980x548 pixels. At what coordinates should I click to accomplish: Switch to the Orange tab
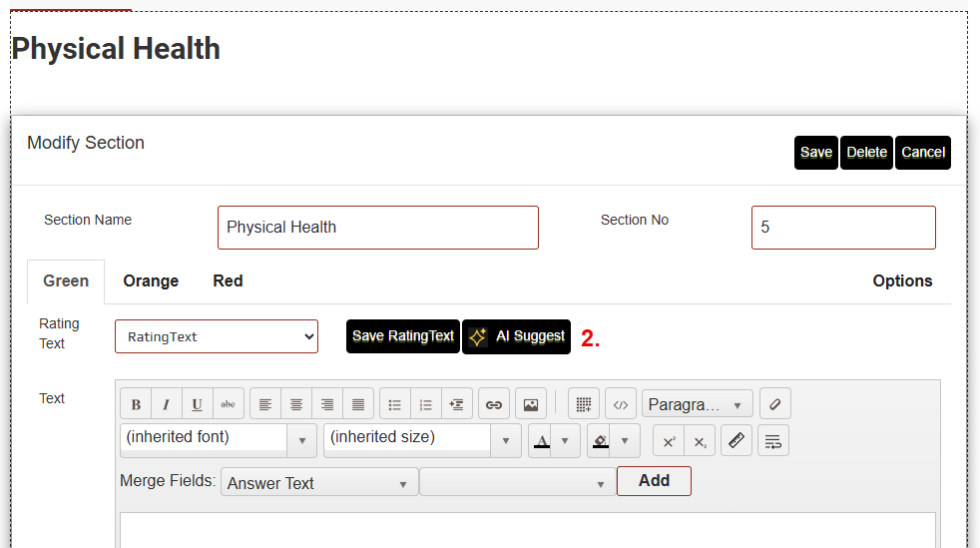tap(151, 281)
